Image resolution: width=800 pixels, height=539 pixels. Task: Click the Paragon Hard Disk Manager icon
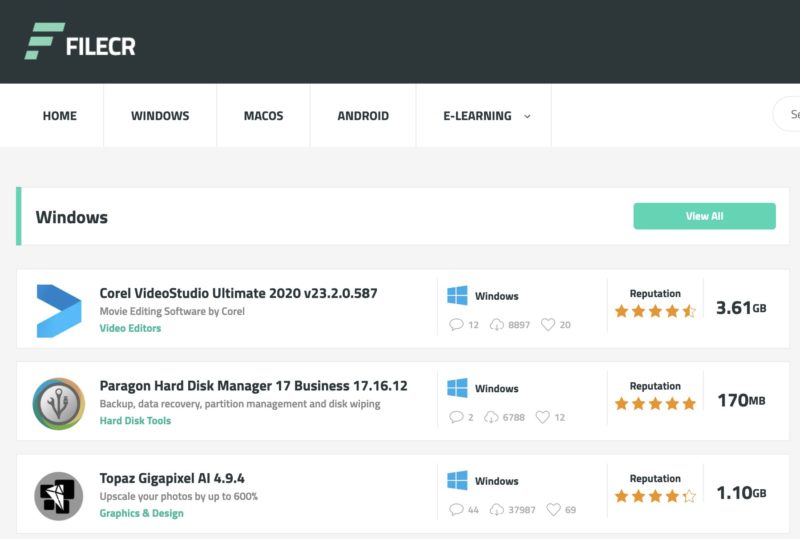point(58,403)
